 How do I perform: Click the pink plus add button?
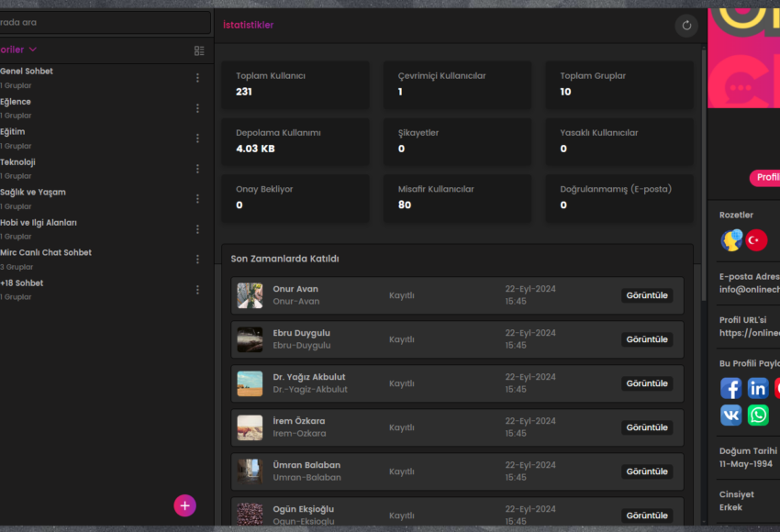[x=184, y=505]
